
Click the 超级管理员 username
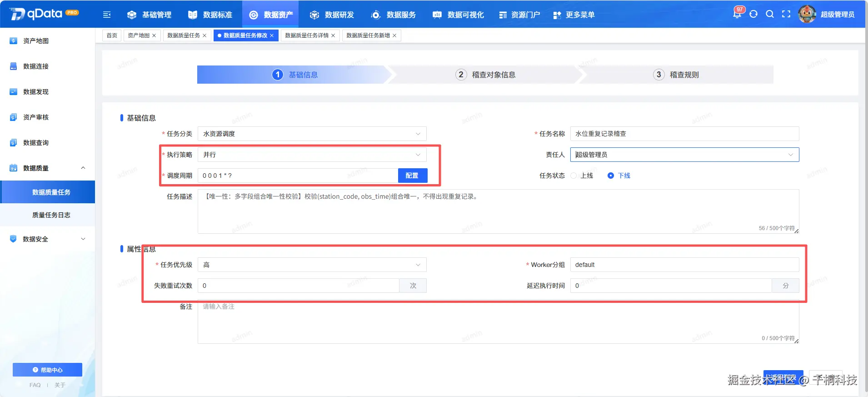(838, 15)
